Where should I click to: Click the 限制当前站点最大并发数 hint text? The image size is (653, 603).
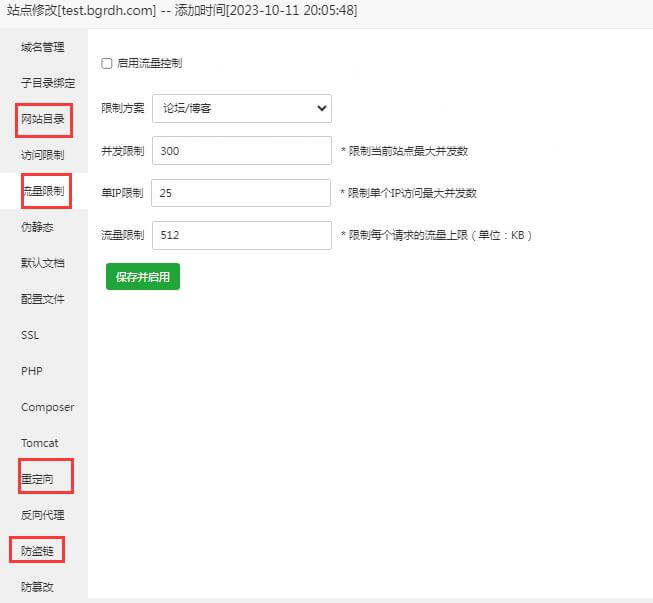coord(404,151)
